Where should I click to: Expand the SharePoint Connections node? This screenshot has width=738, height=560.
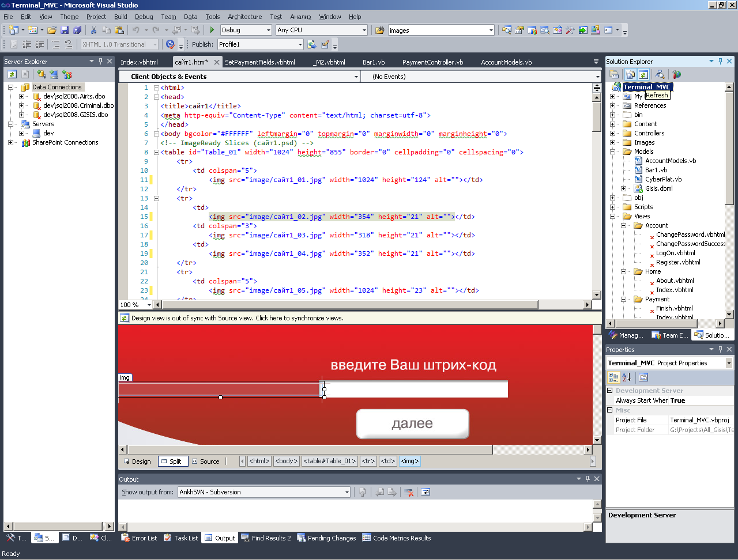pos(10,142)
